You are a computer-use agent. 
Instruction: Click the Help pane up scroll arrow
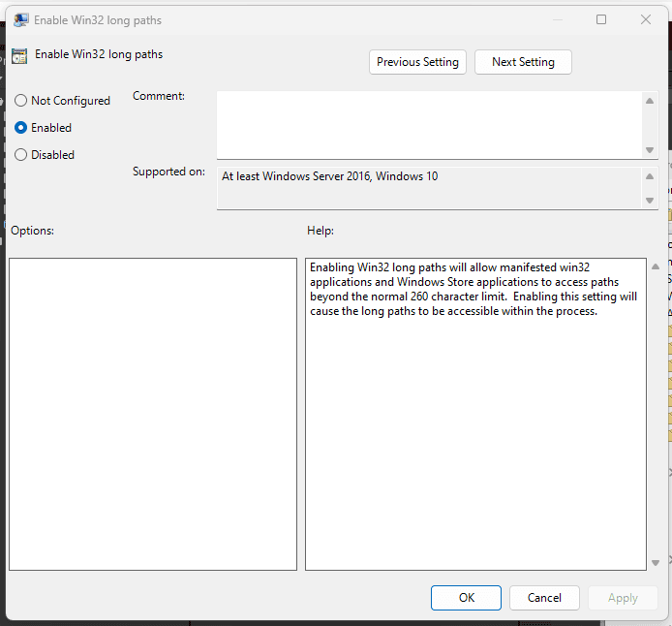tap(656, 266)
